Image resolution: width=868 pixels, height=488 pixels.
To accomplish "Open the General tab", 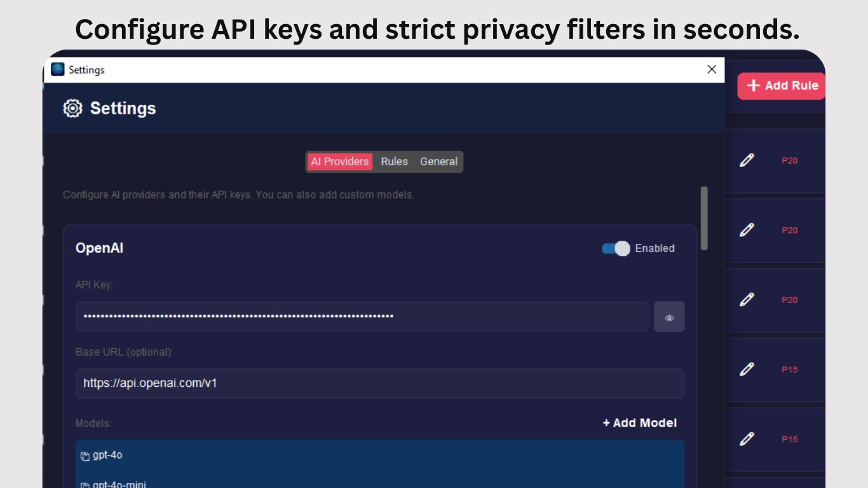I will tap(438, 161).
